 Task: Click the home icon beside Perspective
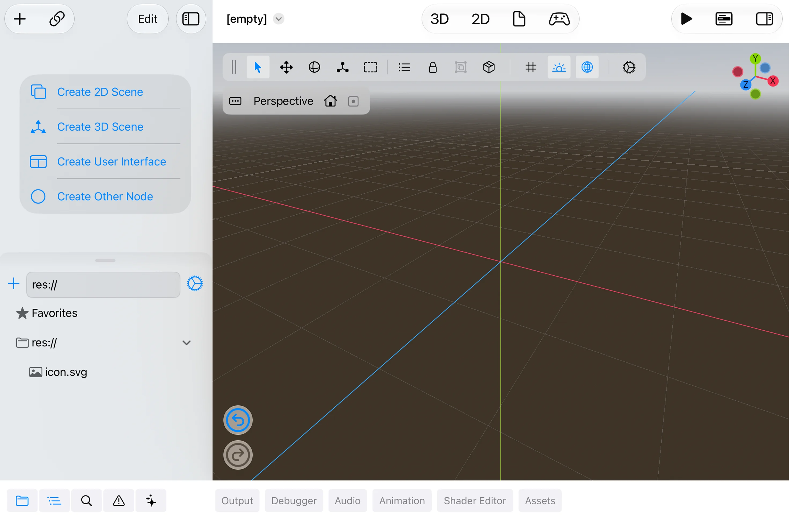pyautogui.click(x=330, y=101)
